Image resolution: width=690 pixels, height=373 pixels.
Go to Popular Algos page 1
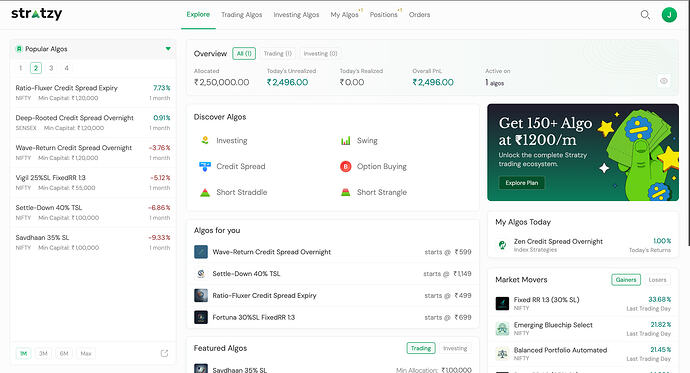[x=20, y=68]
